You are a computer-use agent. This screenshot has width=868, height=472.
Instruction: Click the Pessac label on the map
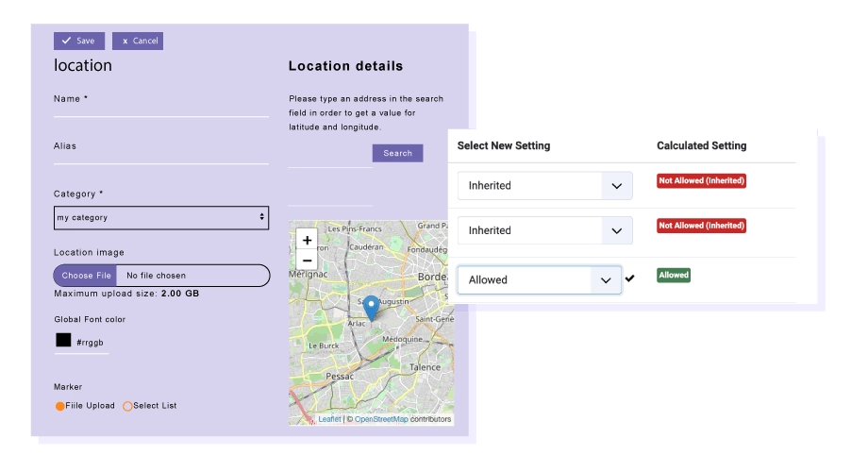(340, 377)
